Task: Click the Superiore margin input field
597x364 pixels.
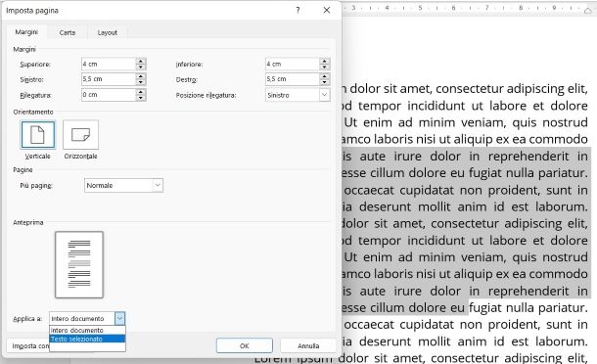Action: click(109, 64)
